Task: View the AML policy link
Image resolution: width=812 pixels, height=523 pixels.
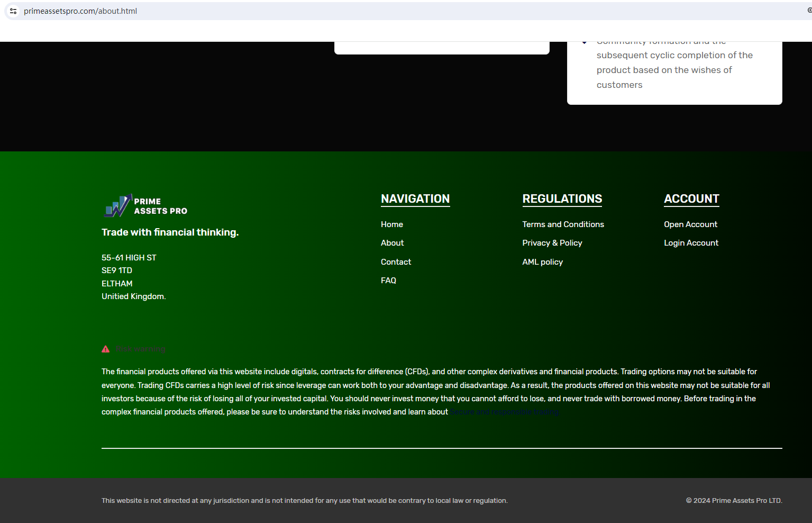Action: [542, 262]
